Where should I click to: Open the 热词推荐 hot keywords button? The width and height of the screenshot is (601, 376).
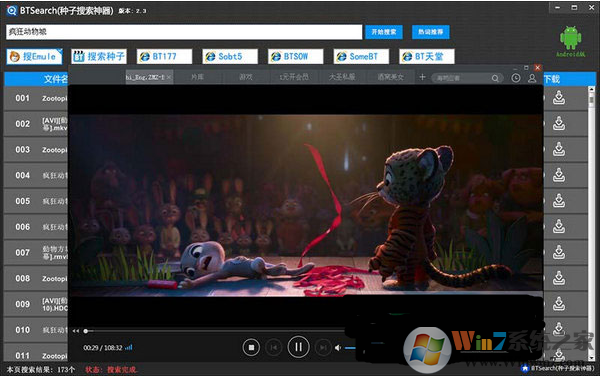click(430, 32)
